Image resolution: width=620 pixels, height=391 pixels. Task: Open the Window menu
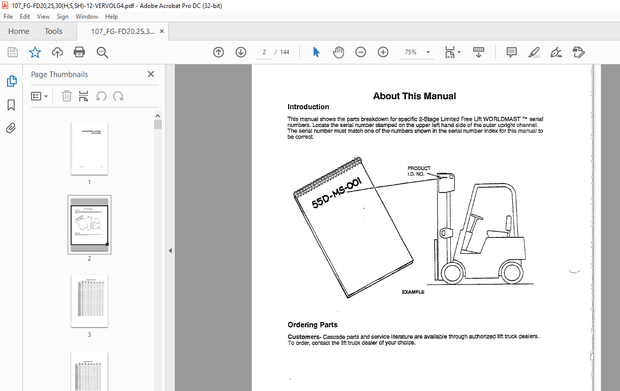point(87,17)
